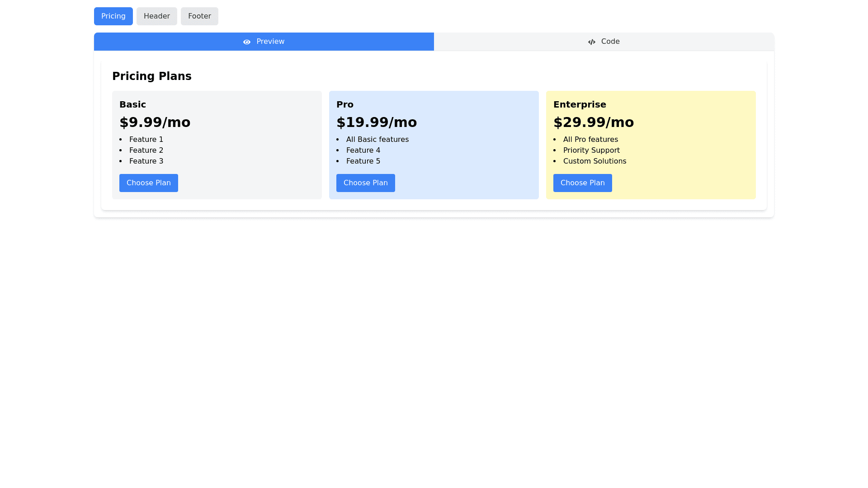868x488 pixels.
Task: Choose the Enterprise plan button
Action: click(582, 183)
